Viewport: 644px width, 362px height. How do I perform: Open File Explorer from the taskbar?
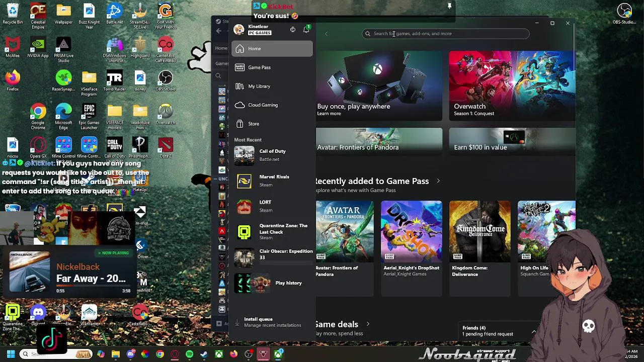click(x=116, y=354)
